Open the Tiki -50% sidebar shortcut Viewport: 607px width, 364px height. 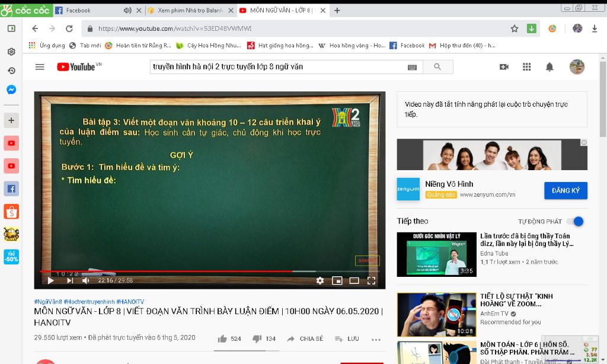click(12, 257)
